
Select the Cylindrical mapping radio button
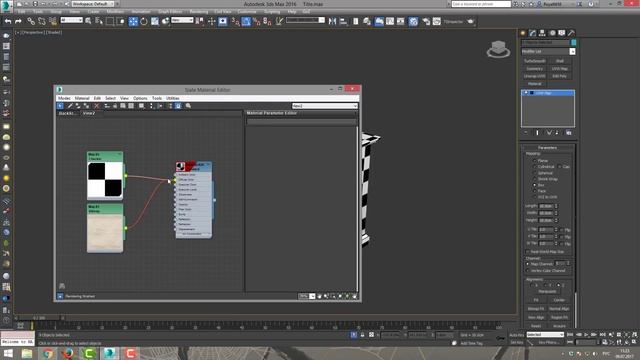point(535,167)
